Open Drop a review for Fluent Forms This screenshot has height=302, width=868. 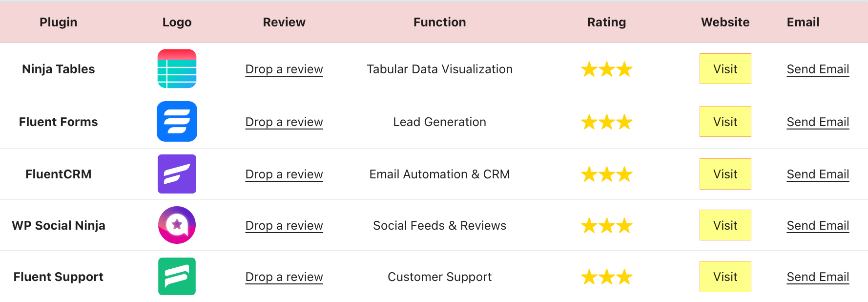pyautogui.click(x=284, y=122)
